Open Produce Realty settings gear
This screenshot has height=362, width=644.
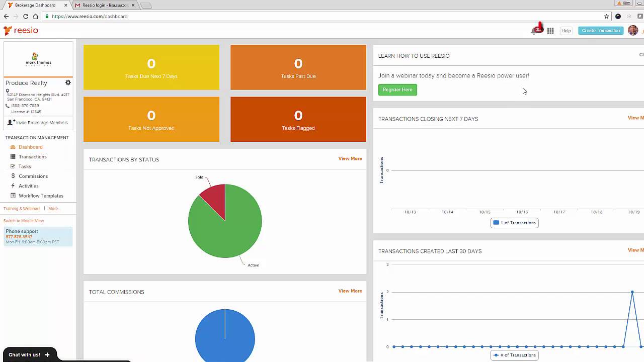click(68, 82)
